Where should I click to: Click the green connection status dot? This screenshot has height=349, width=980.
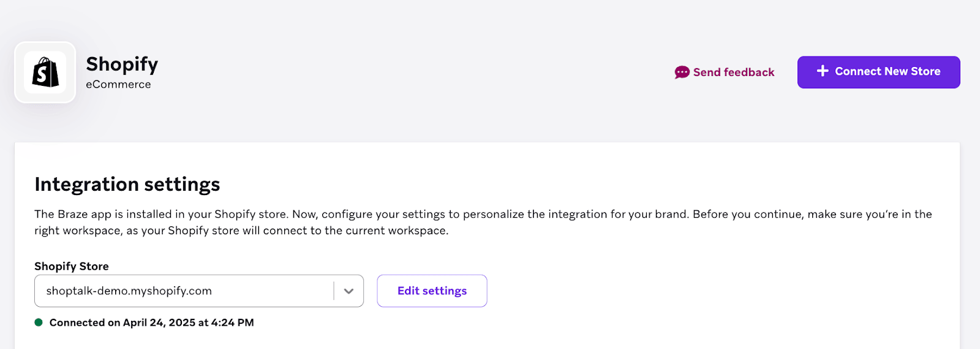click(x=39, y=323)
